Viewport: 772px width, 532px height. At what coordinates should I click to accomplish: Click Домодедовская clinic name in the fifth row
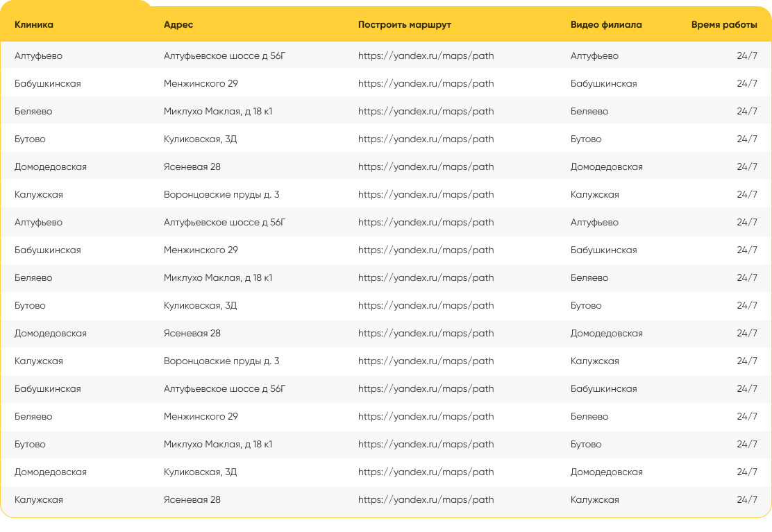(50, 166)
